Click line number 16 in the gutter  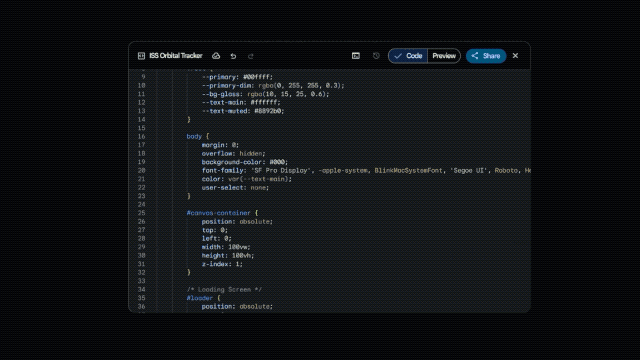[141, 136]
